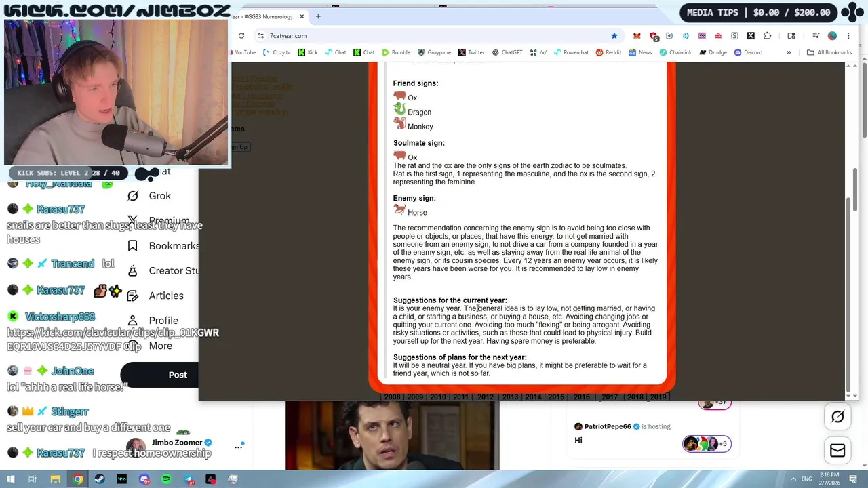Click the Monkey friend sign icon
This screenshot has height=488, width=868.
coord(399,124)
